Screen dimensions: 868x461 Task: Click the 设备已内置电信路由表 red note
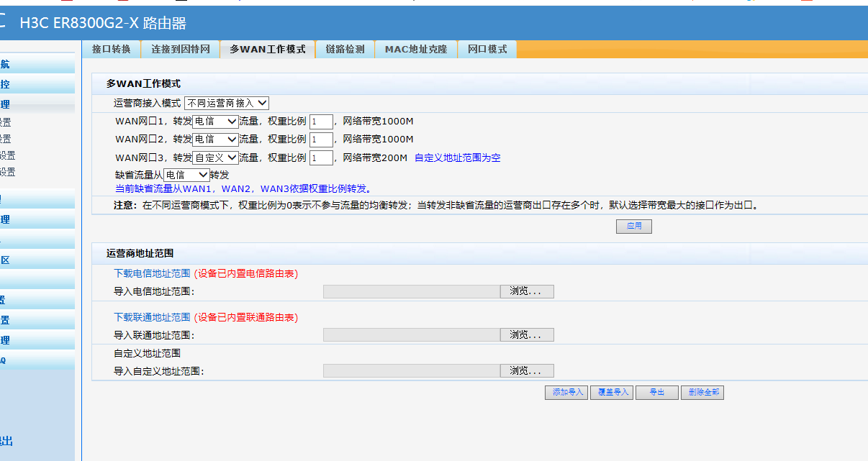tap(246, 273)
